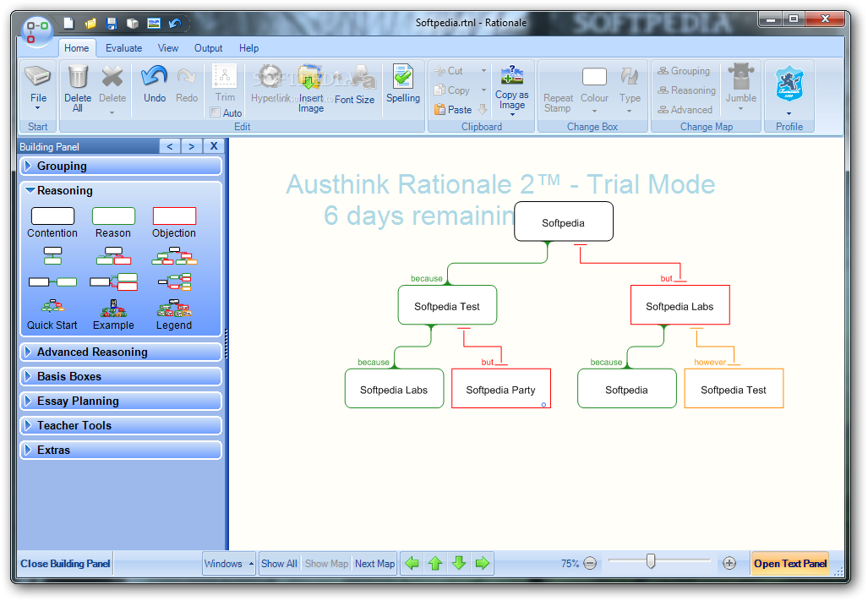Click the Delete All trash can
The image size is (868, 601).
(x=78, y=89)
